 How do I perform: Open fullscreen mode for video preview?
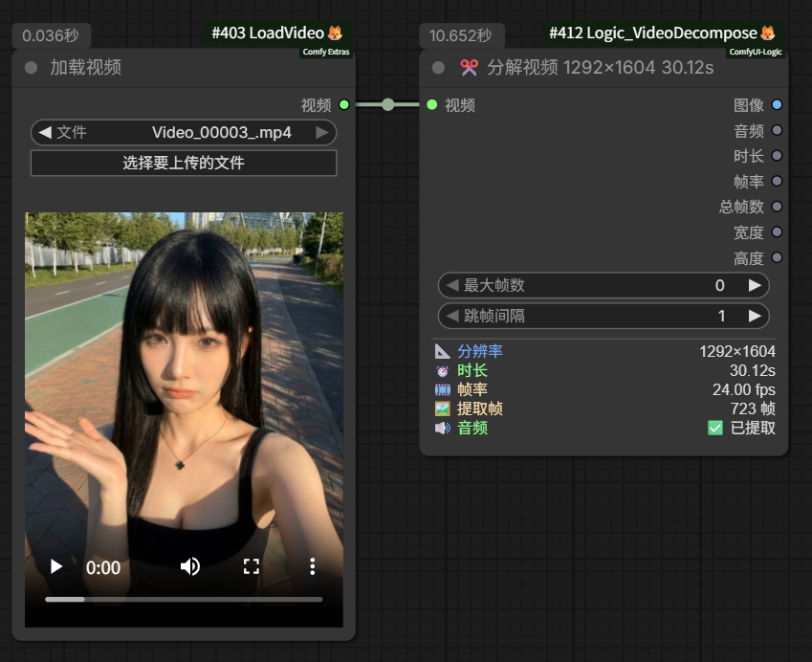[252, 566]
